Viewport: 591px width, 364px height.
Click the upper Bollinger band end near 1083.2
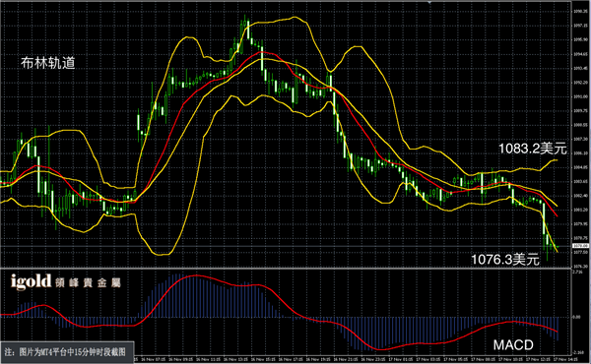click(556, 160)
